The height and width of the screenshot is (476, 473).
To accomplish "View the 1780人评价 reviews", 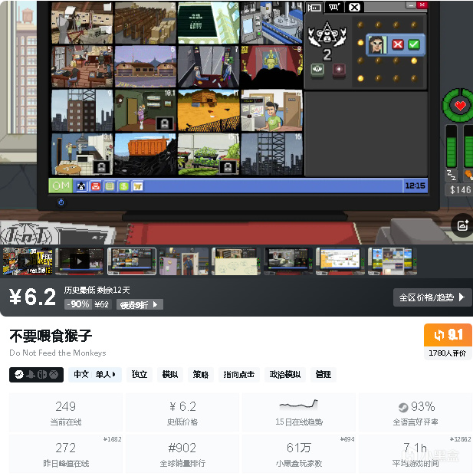I will pos(448,353).
